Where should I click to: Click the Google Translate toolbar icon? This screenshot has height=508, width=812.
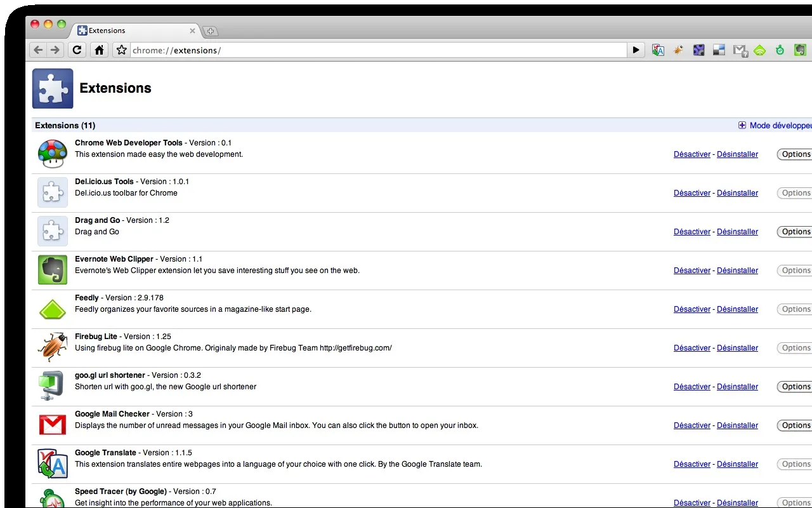point(658,50)
